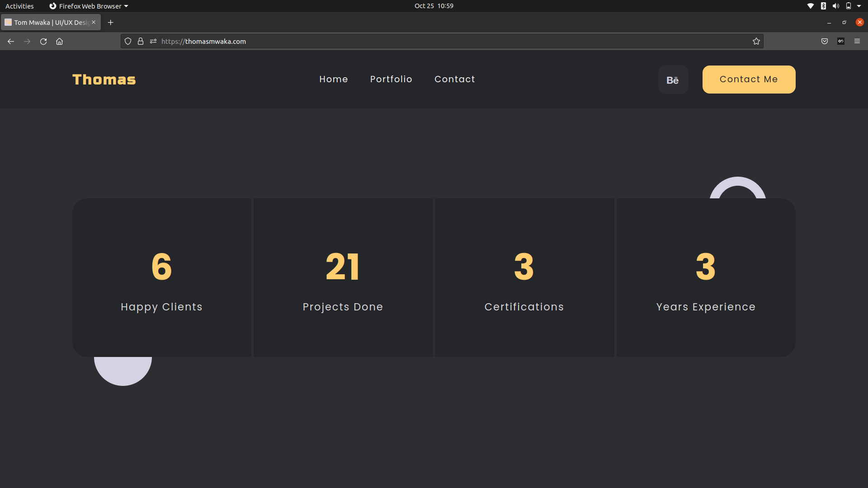Open the tracking protection shield icon
The height and width of the screenshot is (488, 868).
tap(128, 42)
